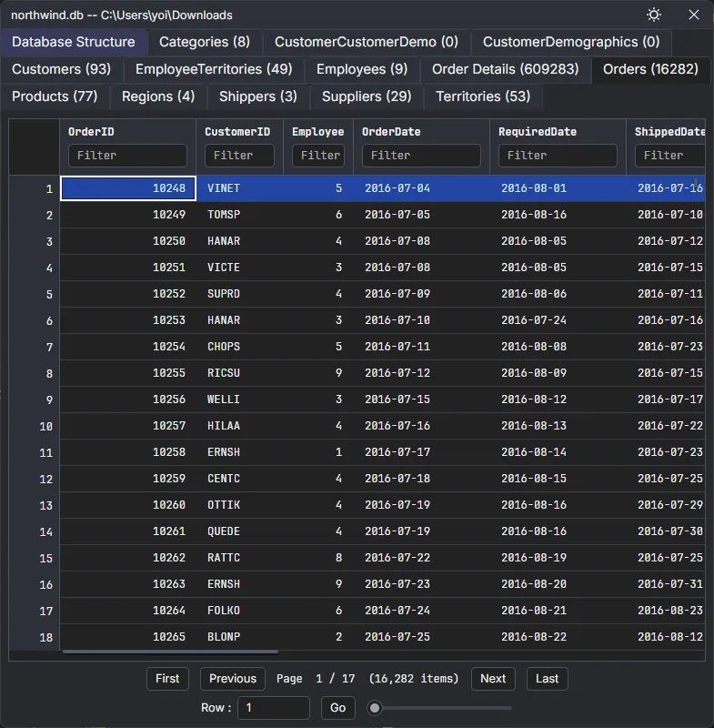This screenshot has width=714, height=728.
Task: Open the Regions (4) tab
Action: [x=158, y=96]
